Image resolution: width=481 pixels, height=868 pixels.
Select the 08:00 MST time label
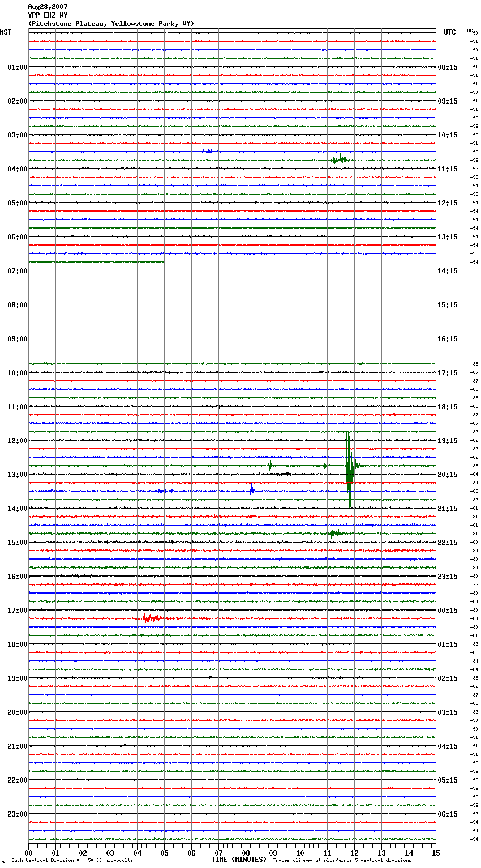[x=18, y=305]
